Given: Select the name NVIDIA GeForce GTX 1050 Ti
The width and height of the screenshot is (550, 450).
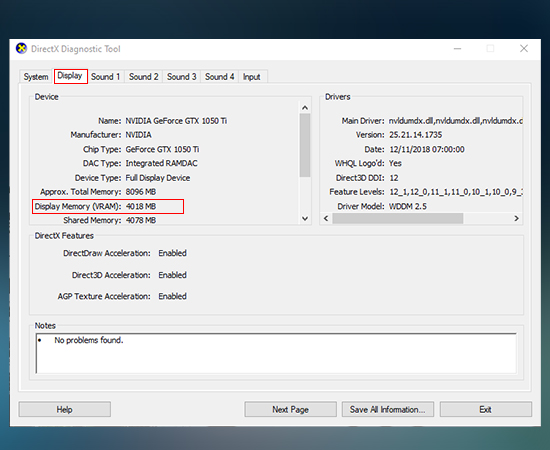Looking at the screenshot, I should [176, 121].
